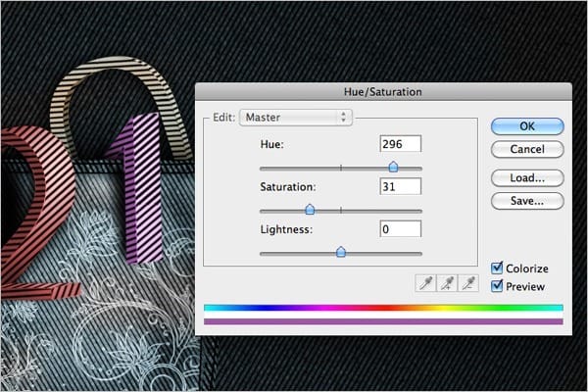Click the purple result color bar

tap(382, 320)
